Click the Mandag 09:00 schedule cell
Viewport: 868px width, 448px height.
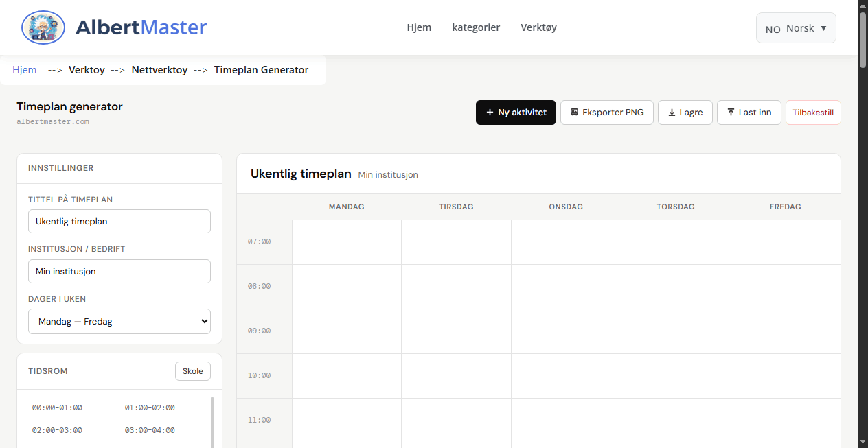pos(346,331)
